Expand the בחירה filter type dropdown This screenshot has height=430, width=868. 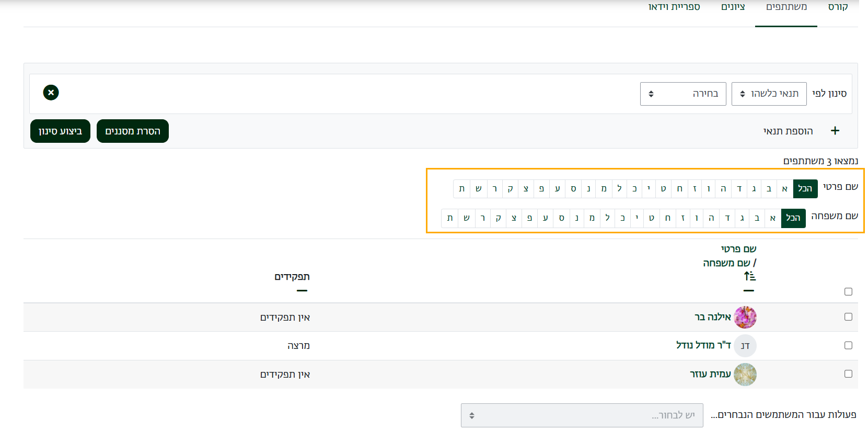tap(682, 94)
